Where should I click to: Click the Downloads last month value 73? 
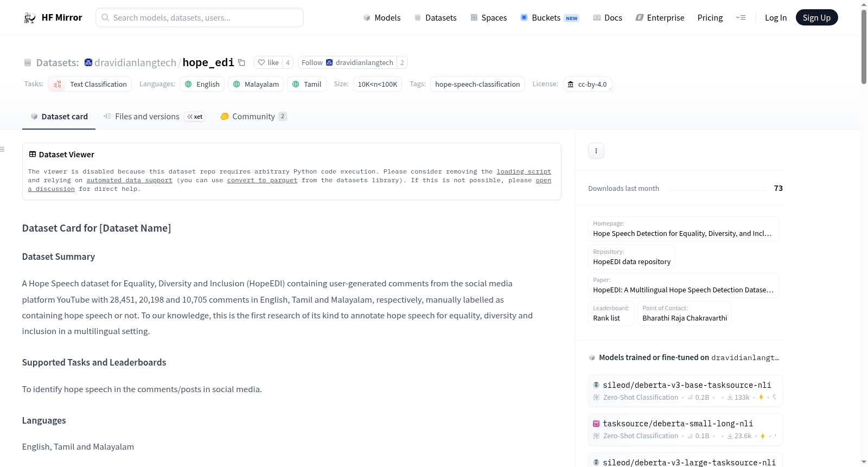778,188
